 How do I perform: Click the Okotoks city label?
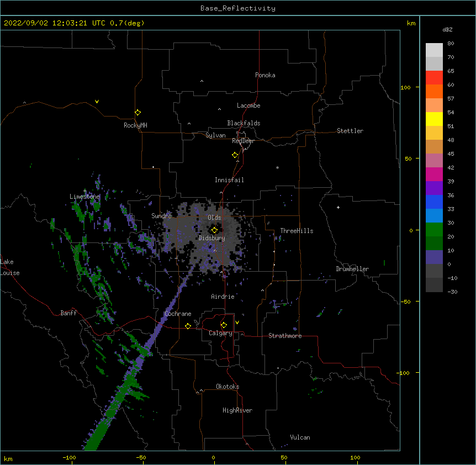click(228, 387)
